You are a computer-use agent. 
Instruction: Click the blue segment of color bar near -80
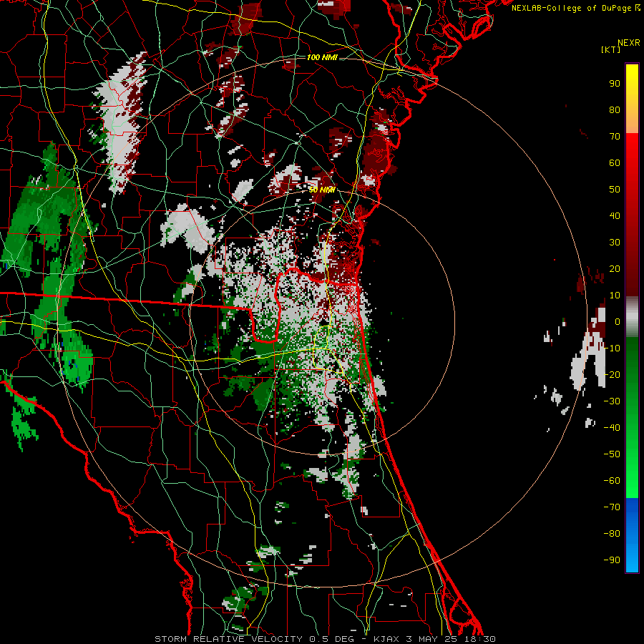tap(632, 534)
